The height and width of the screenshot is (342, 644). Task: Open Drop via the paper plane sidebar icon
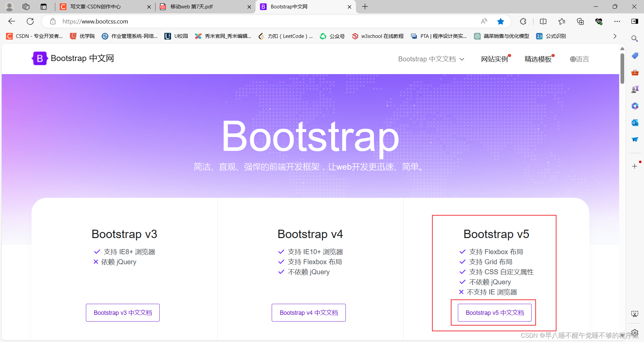pyautogui.click(x=635, y=139)
